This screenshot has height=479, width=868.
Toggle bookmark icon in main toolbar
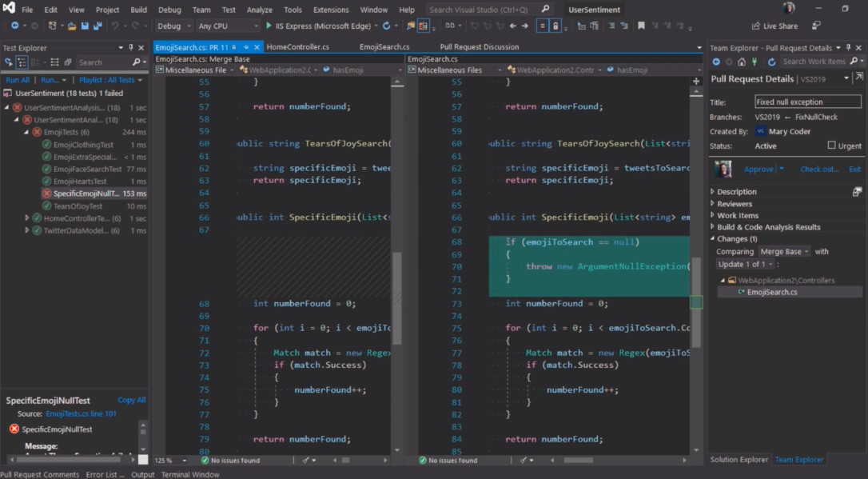pos(641,26)
